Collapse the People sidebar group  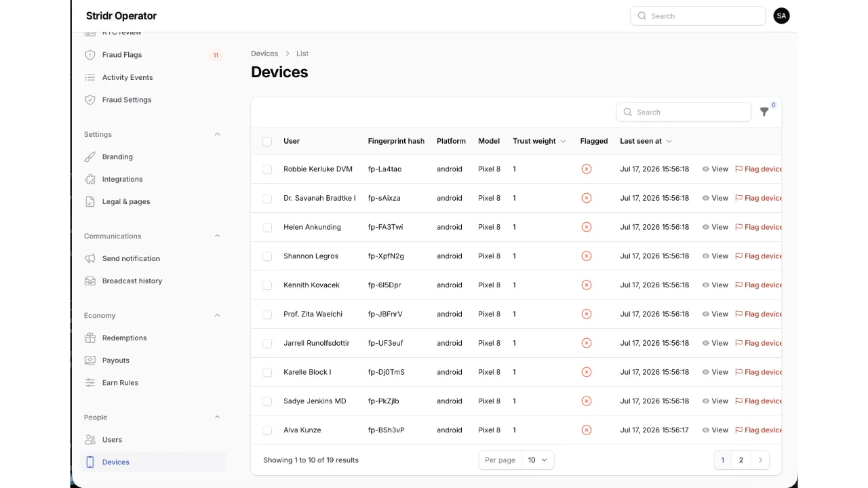217,417
